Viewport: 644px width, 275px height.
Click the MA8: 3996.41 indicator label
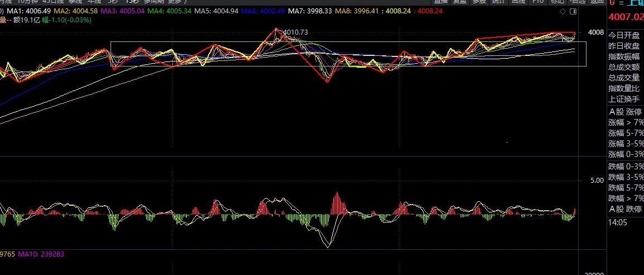357,11
